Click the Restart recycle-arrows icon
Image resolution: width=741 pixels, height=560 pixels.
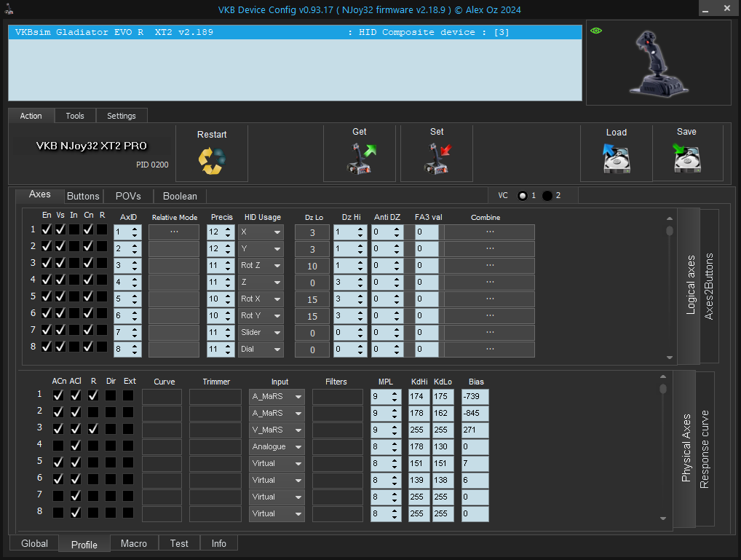212,161
